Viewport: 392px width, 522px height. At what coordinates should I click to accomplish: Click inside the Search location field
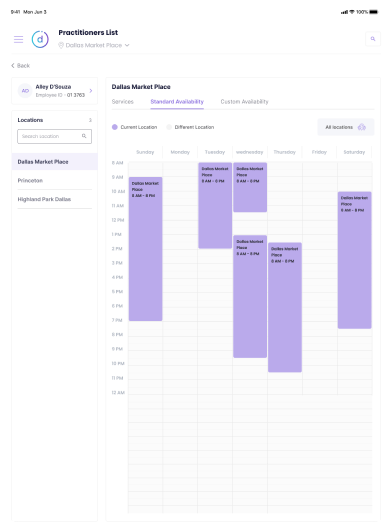click(54, 136)
